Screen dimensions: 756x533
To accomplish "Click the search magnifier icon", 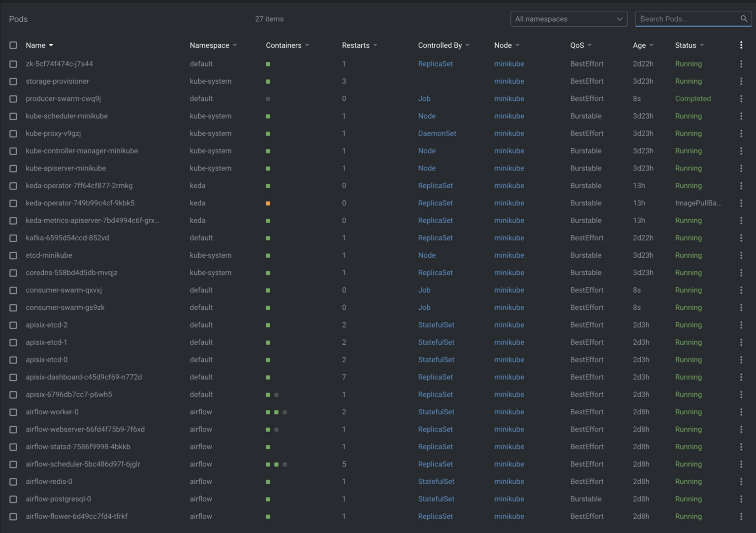I will 744,19.
